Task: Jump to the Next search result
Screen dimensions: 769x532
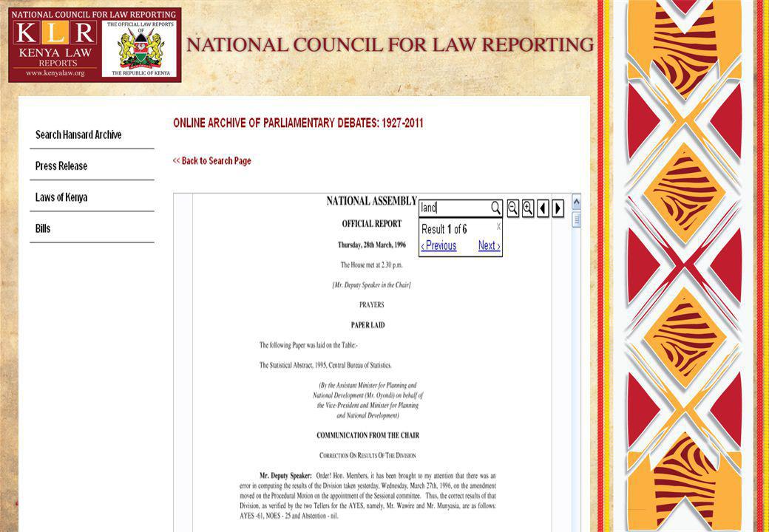Action: point(489,246)
